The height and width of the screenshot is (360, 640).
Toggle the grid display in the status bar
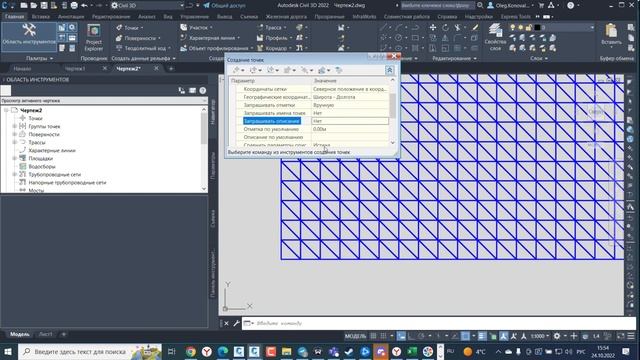[x=373, y=336]
